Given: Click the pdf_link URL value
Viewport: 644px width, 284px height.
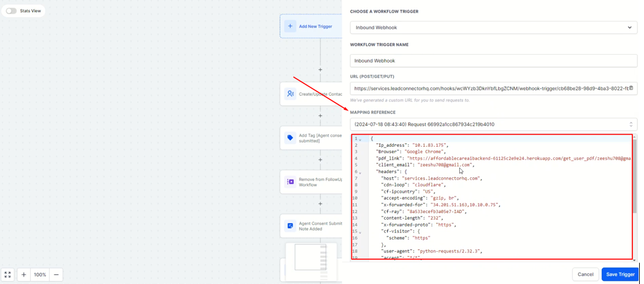Looking at the screenshot, I should tap(519, 158).
